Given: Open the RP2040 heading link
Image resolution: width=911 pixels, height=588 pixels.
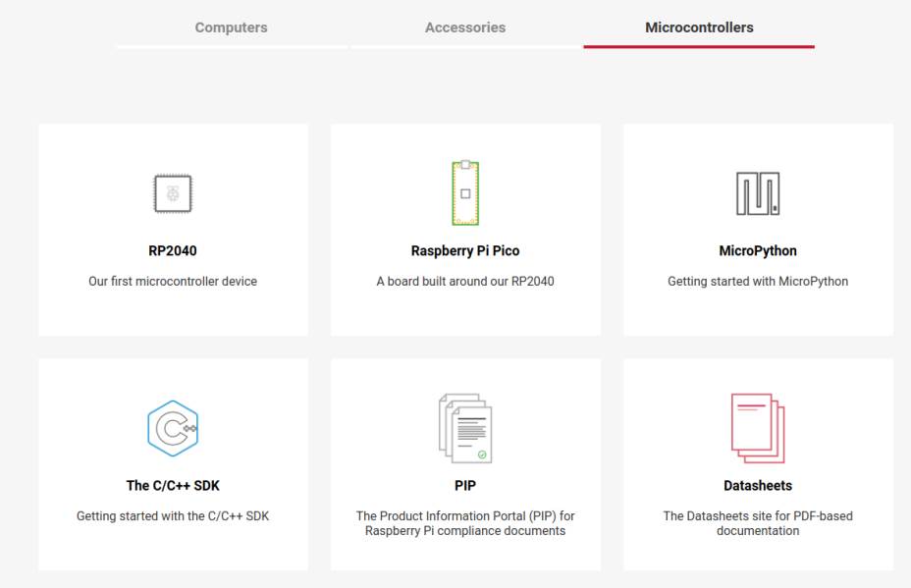Looking at the screenshot, I should click(173, 251).
